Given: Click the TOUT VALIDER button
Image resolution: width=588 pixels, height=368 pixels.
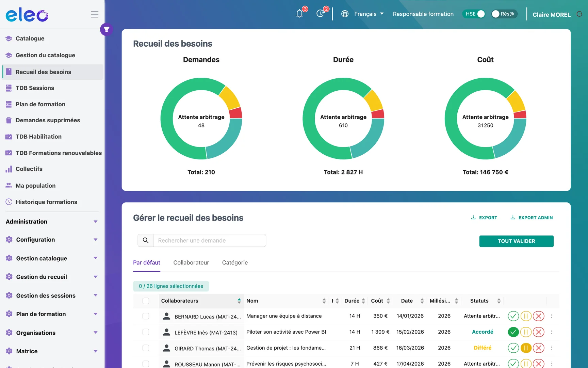Looking at the screenshot, I should pyautogui.click(x=516, y=241).
